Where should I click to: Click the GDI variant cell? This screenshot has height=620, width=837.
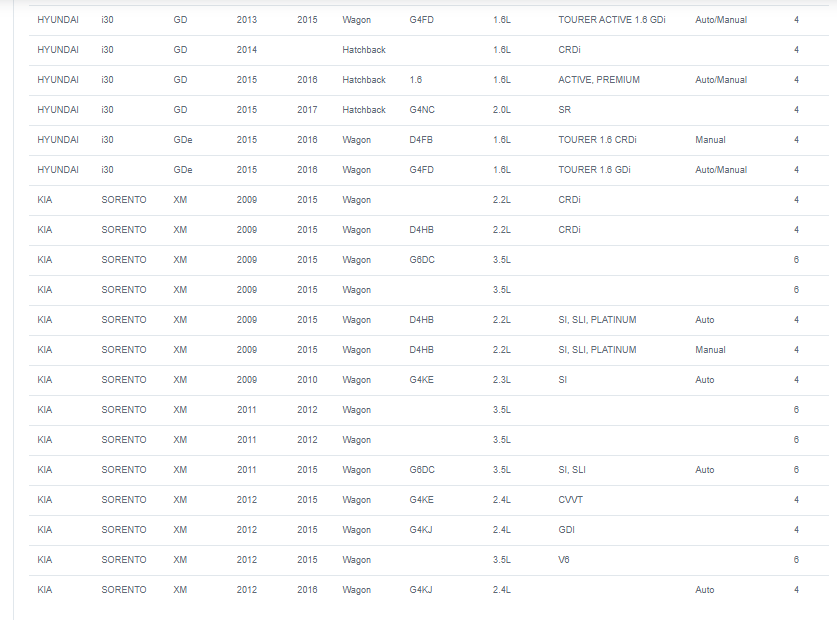567,529
